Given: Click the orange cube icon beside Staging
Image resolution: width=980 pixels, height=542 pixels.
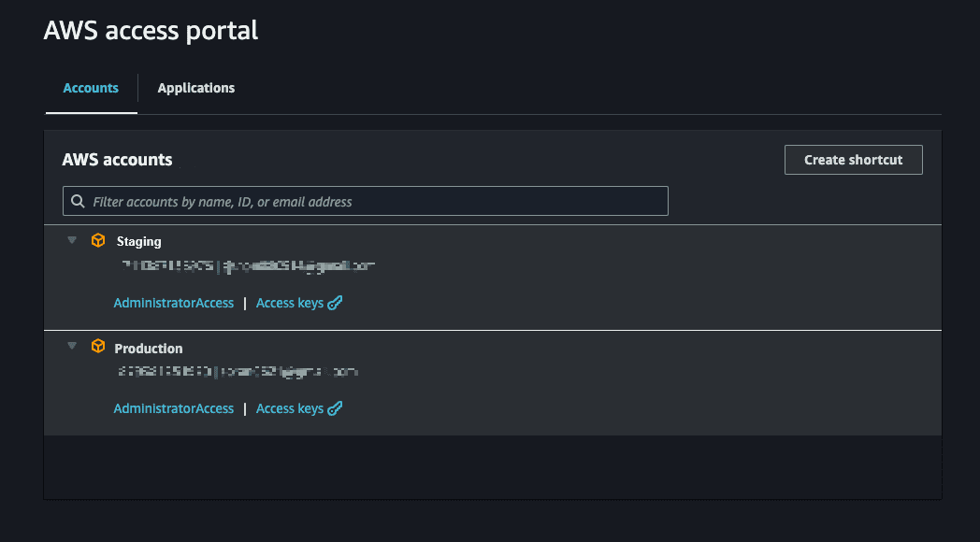Looking at the screenshot, I should coord(98,241).
